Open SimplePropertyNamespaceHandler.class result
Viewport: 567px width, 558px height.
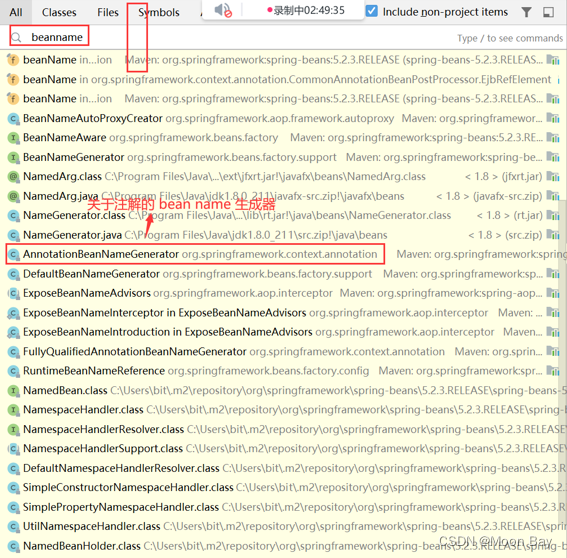click(284, 507)
